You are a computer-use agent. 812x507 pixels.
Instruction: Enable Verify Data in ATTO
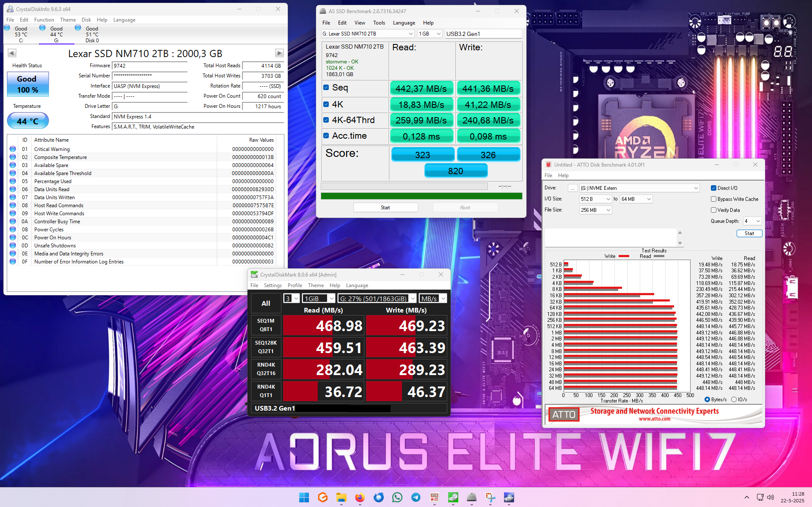coord(713,210)
